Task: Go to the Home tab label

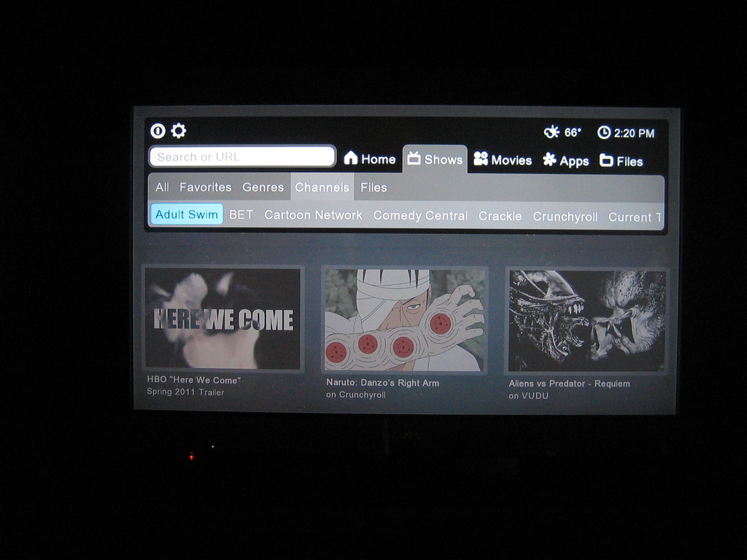Action: [379, 159]
